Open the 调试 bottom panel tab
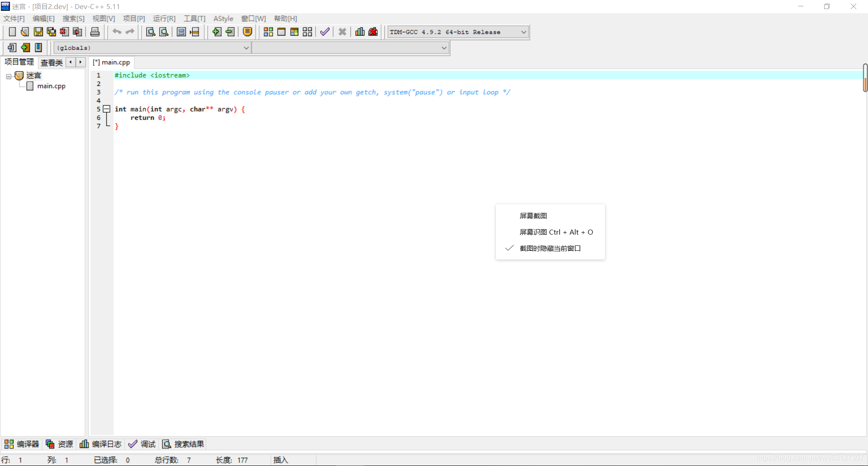 point(142,444)
